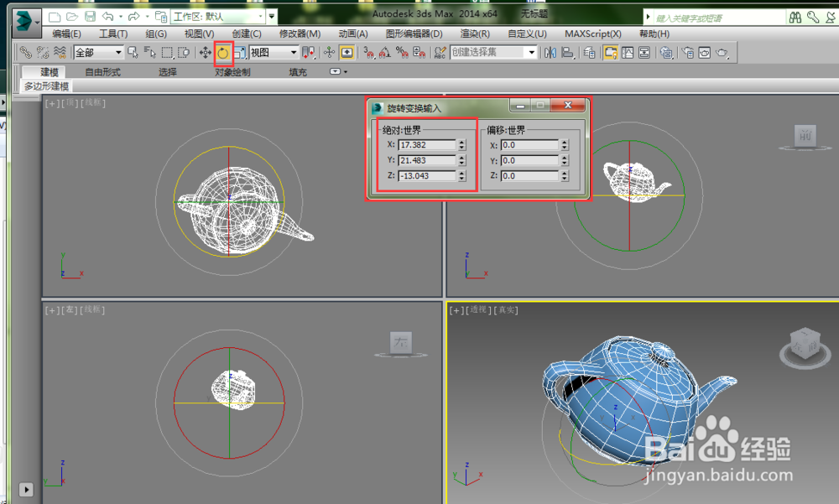Toggle the Graphite Ribbon display

coord(611,53)
